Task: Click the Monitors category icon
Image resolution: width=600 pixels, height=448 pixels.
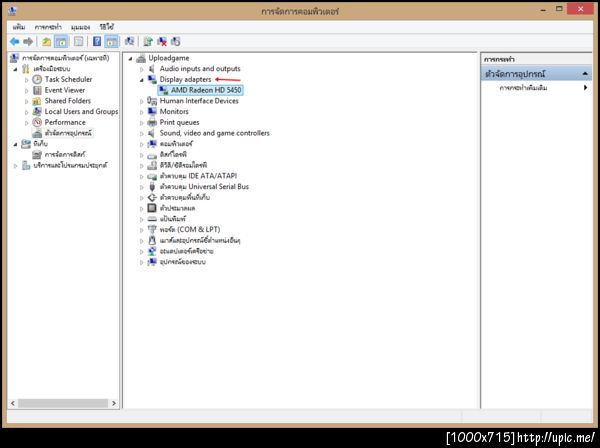Action: click(152, 111)
